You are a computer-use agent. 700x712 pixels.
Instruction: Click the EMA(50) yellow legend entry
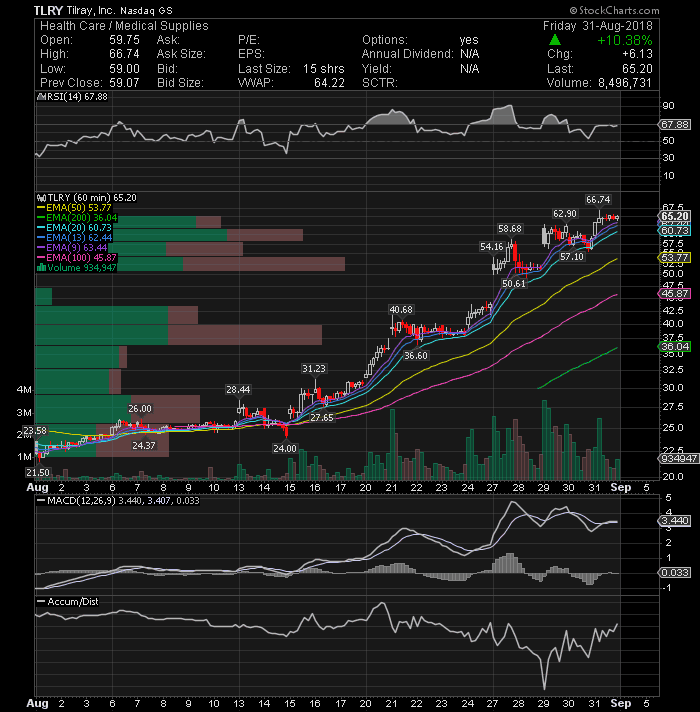coord(74,208)
